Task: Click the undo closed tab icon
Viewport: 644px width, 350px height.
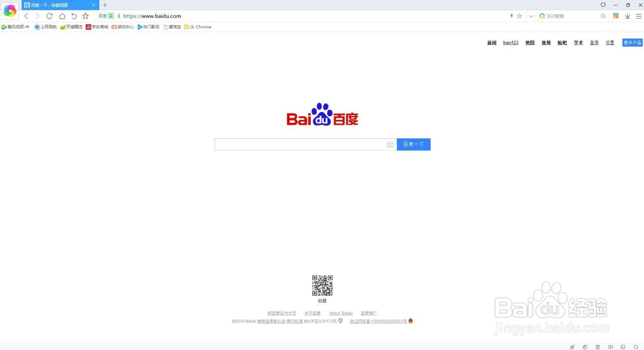Action: (74, 16)
